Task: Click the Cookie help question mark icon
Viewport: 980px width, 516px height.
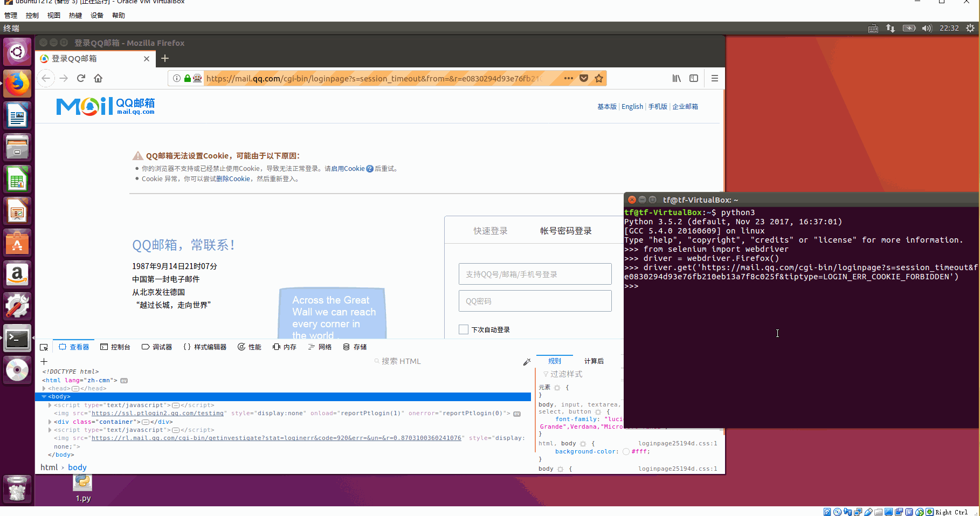Action: point(370,169)
